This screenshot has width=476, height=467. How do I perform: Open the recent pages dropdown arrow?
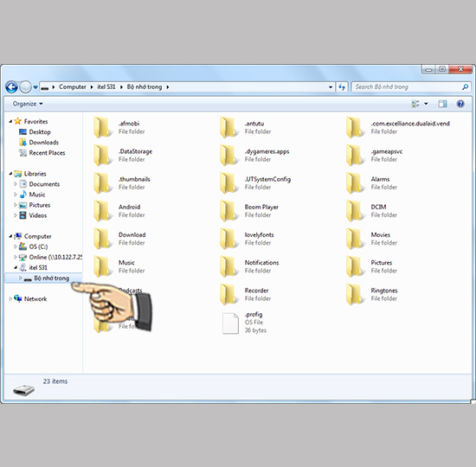35,87
